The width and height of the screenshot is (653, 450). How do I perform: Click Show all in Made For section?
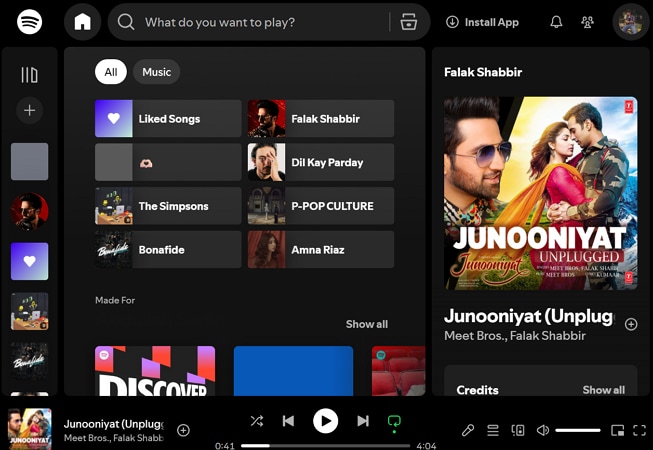click(x=366, y=324)
